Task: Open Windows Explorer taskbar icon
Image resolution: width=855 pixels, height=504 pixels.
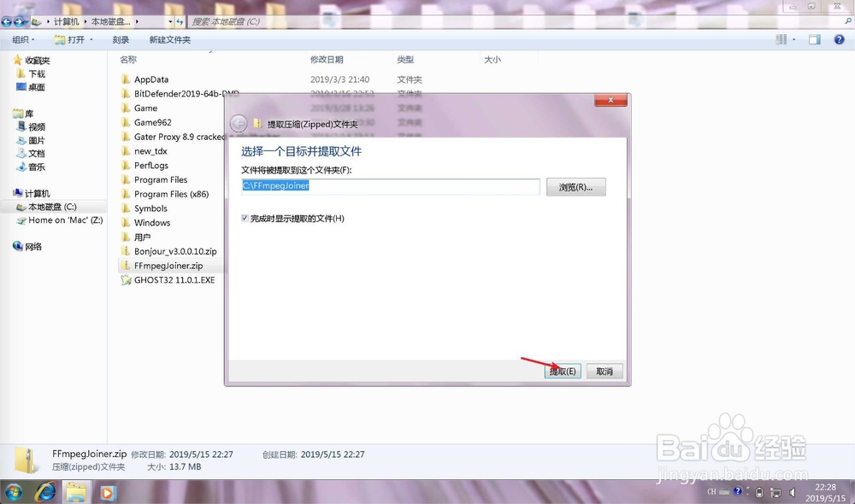Action: [76, 493]
